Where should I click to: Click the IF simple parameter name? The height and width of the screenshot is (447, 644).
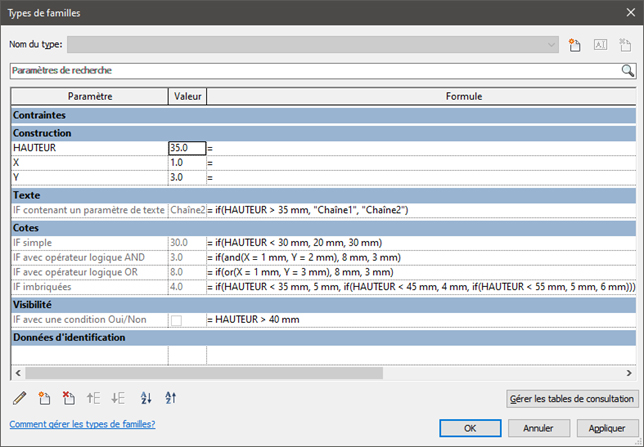point(32,243)
